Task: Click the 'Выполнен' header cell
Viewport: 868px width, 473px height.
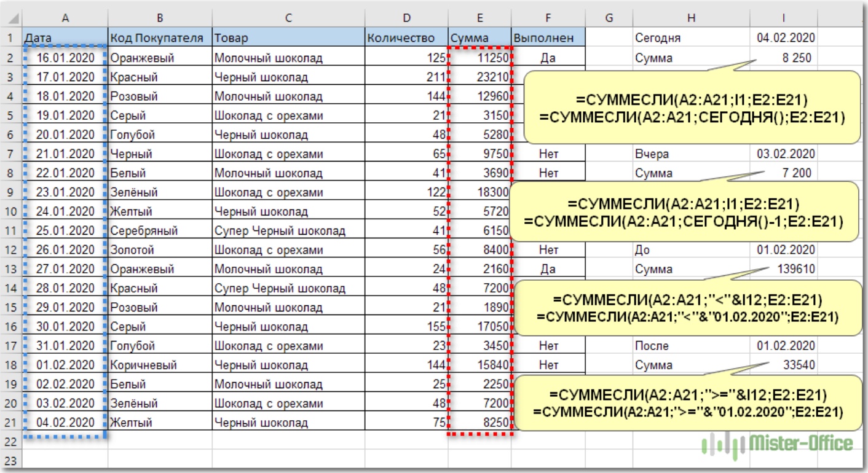Action: [548, 38]
